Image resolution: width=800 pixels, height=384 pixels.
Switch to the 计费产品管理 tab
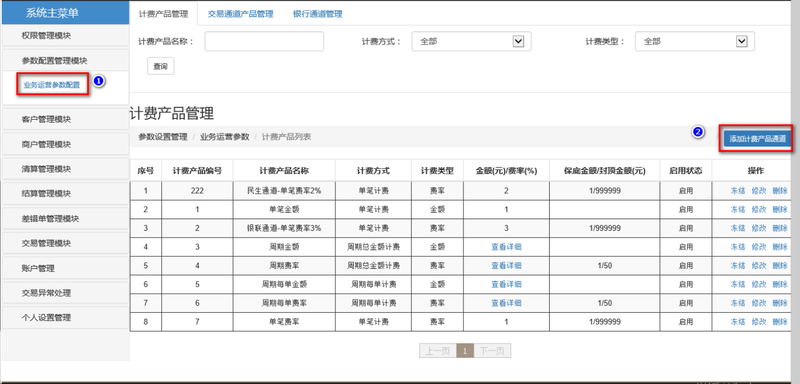pyautogui.click(x=163, y=14)
